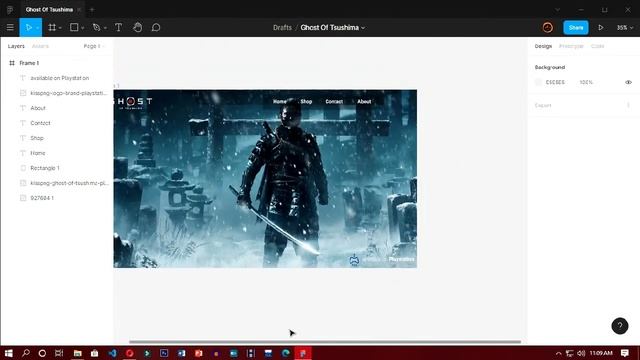Click the GHOST logo on the canvas
The height and width of the screenshot is (360, 640).
tap(134, 102)
